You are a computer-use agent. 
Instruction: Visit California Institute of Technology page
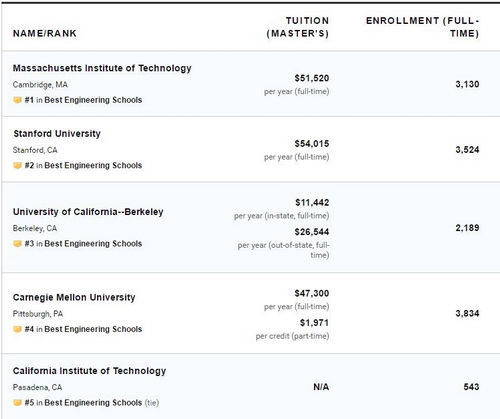(x=89, y=371)
